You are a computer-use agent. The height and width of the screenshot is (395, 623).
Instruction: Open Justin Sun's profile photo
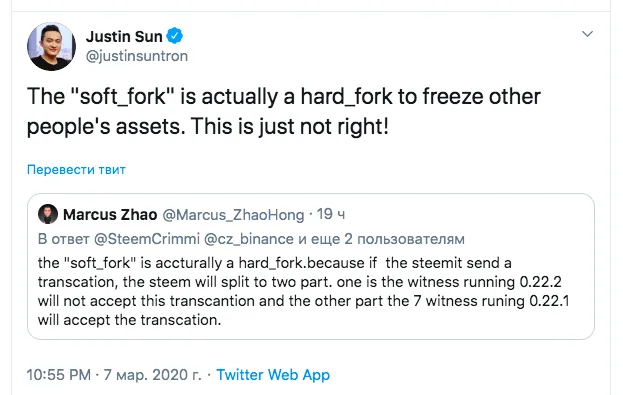51,46
